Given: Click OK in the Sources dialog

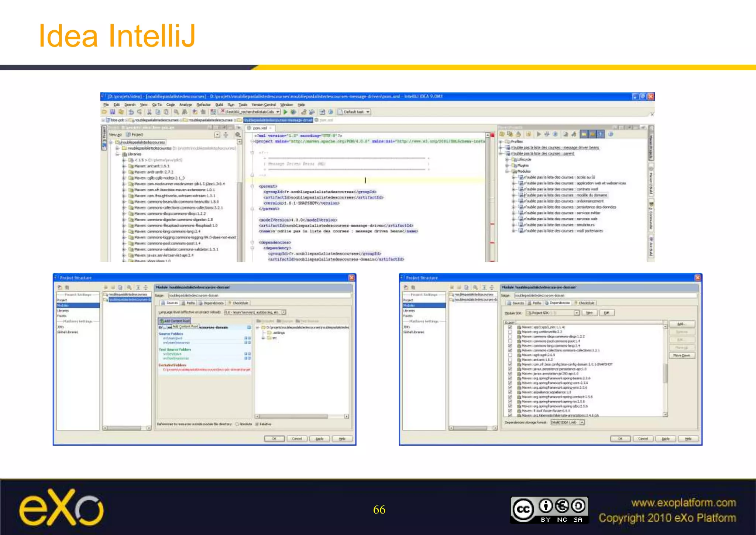Looking at the screenshot, I should pos(274,439).
